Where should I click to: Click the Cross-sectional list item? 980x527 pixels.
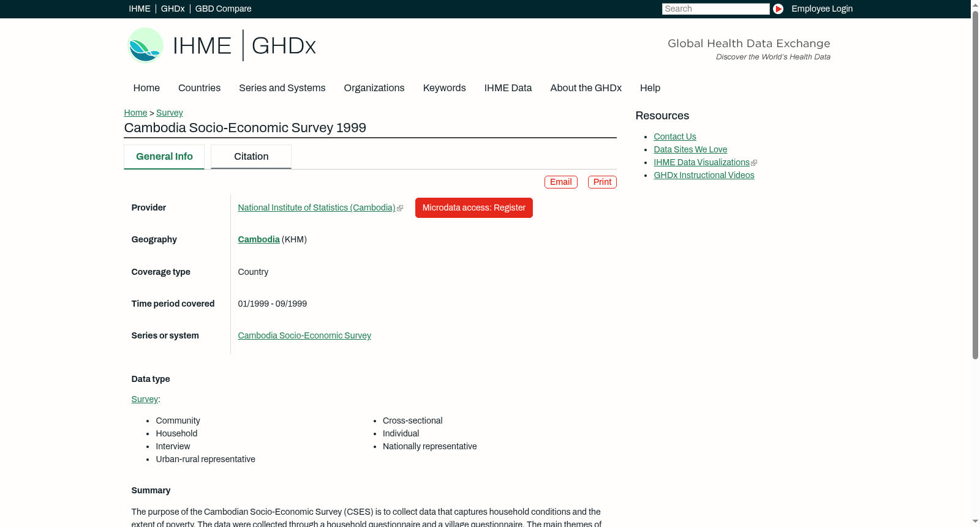[x=412, y=420]
